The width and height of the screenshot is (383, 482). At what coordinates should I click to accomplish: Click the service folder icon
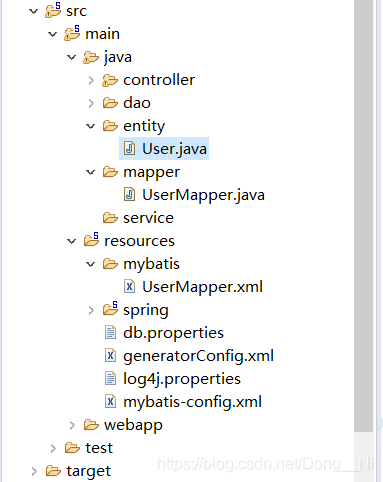pyautogui.click(x=110, y=218)
